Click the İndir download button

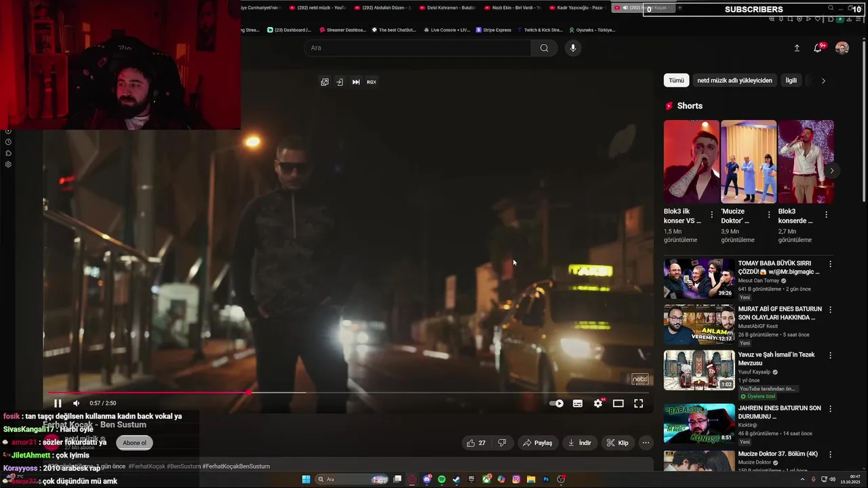tap(580, 443)
